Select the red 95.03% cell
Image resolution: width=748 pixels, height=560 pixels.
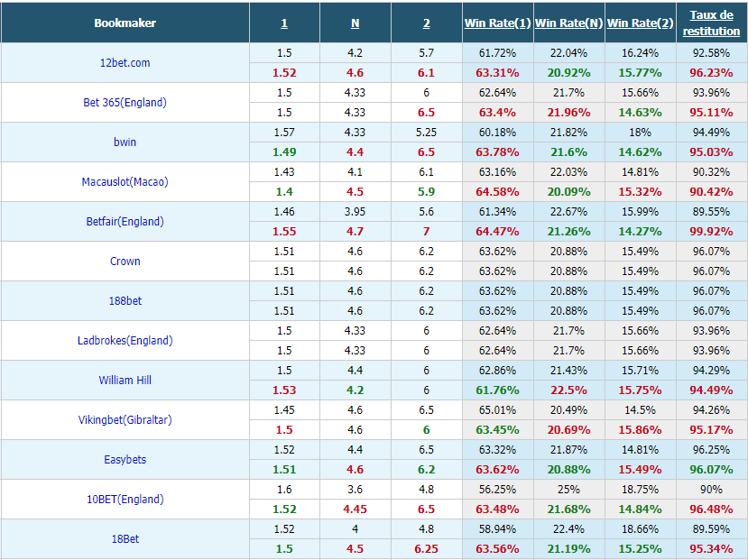[x=711, y=152]
